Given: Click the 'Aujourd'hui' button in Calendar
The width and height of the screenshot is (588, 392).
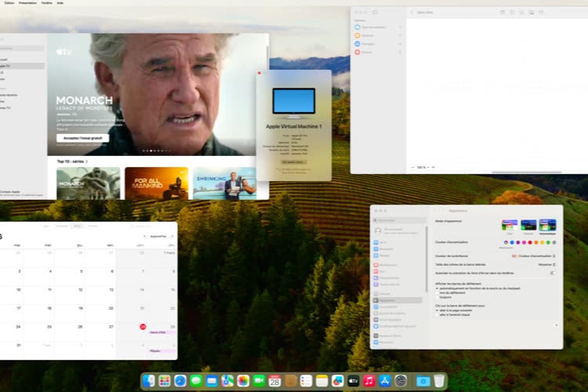Looking at the screenshot, I should [x=159, y=236].
